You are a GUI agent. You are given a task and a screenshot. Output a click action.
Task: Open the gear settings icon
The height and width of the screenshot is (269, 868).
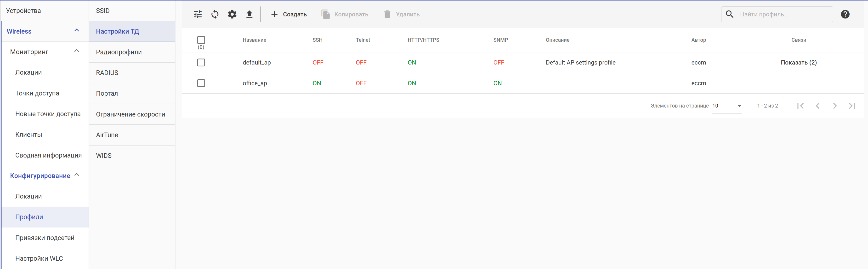click(232, 14)
